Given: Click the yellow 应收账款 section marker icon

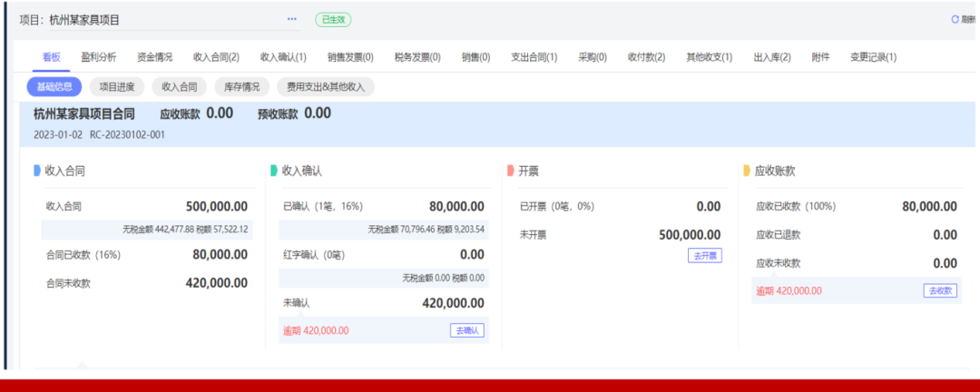Looking at the screenshot, I should click(747, 171).
